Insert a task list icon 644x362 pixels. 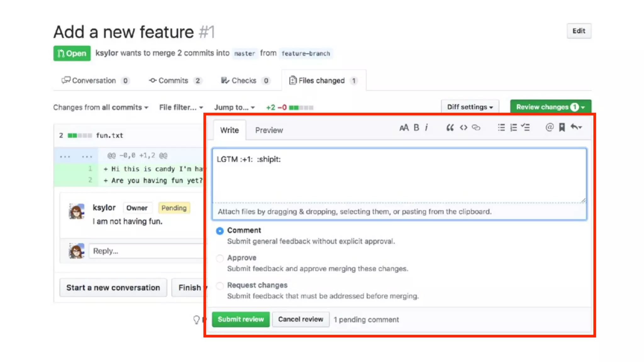(x=525, y=128)
